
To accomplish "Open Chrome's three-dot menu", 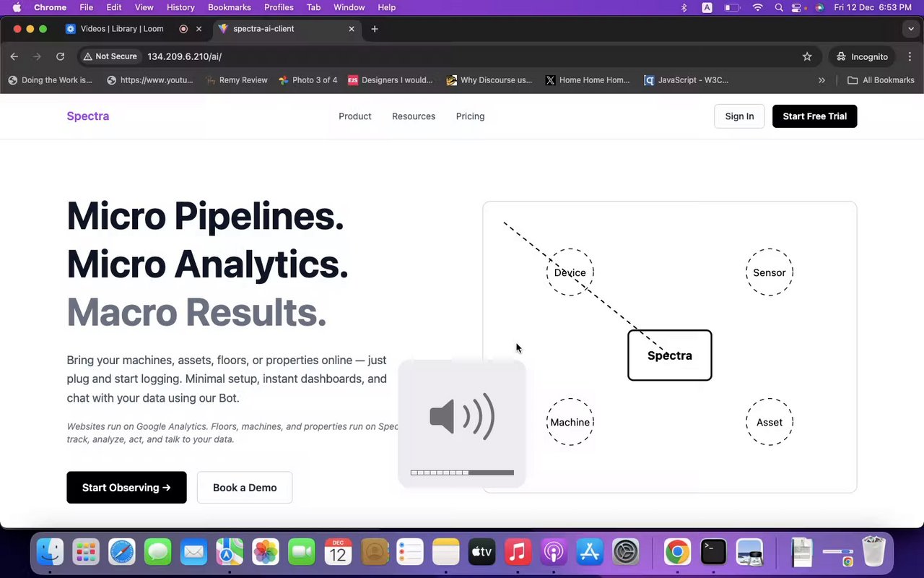I will tap(910, 56).
